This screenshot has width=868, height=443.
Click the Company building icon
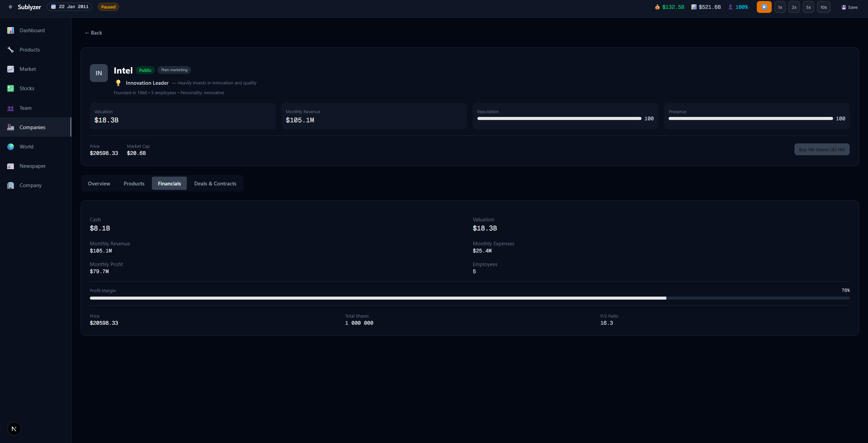[x=11, y=185]
